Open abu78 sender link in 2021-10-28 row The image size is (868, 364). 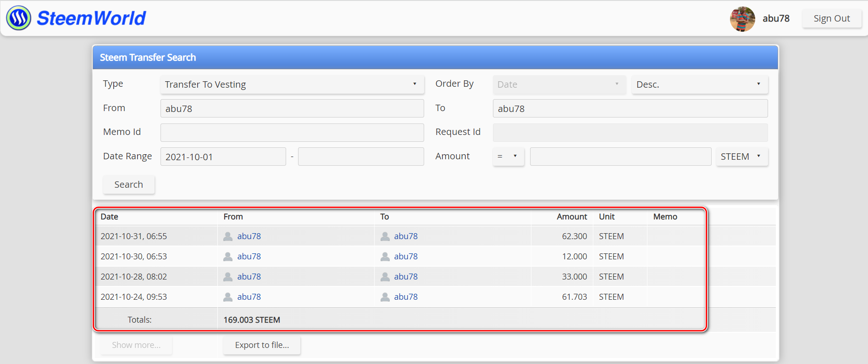[249, 277]
